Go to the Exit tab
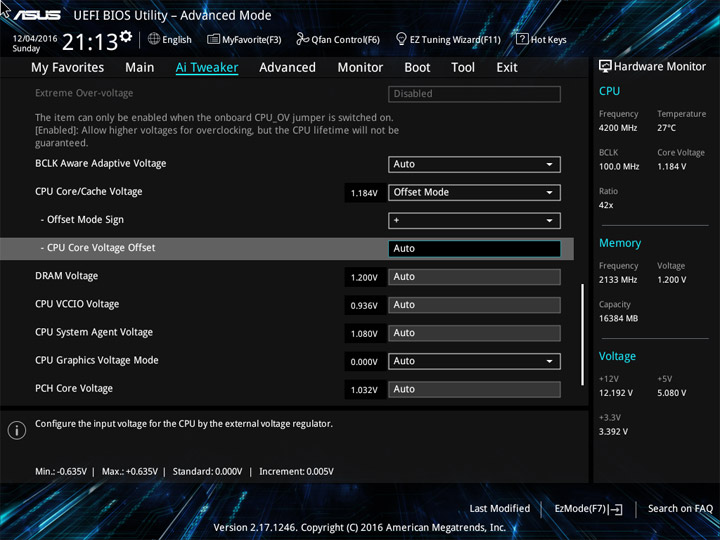Viewport: 720px width, 540px height. coord(507,68)
